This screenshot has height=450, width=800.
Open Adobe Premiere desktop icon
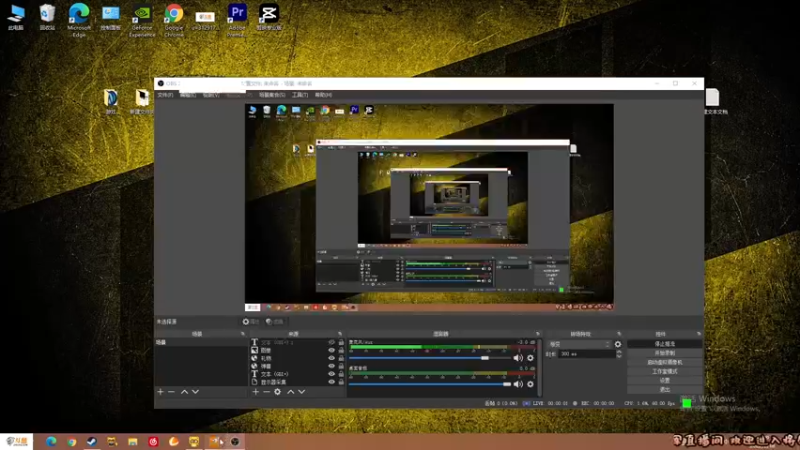click(x=237, y=20)
